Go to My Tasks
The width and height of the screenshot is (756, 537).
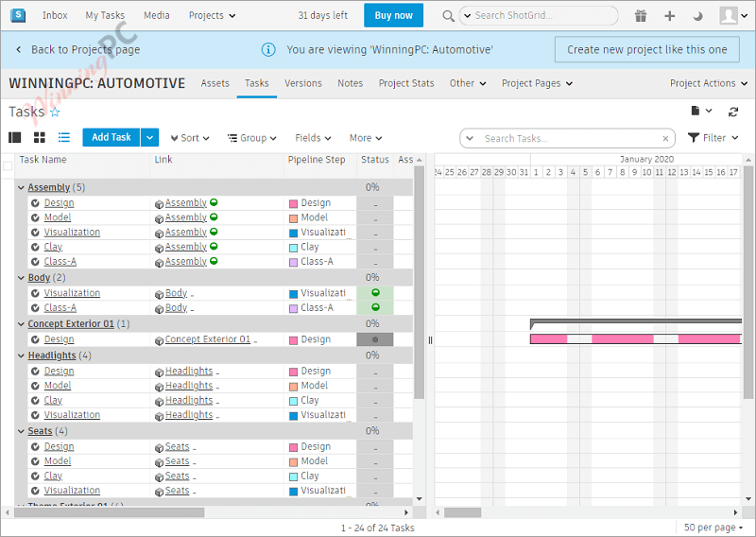click(105, 15)
